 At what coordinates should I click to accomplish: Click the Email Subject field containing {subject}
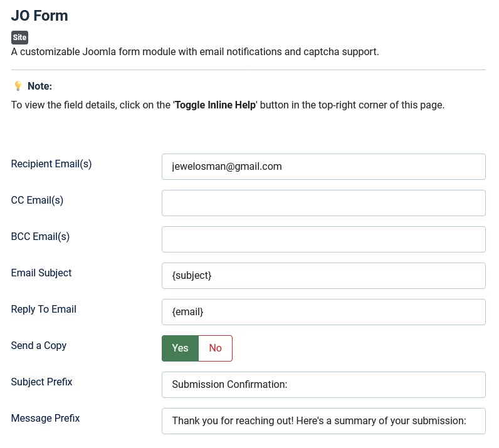click(x=323, y=276)
